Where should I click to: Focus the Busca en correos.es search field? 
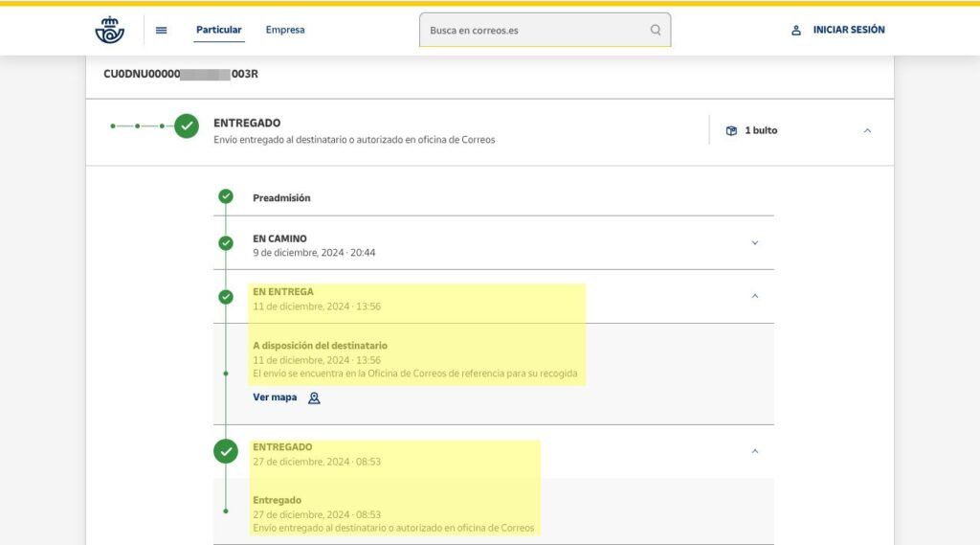(x=545, y=30)
